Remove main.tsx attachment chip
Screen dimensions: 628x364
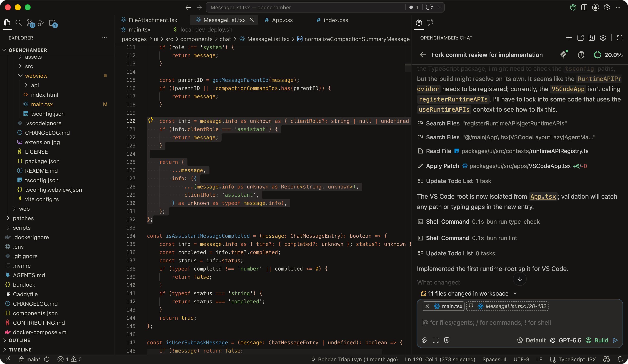(427, 306)
